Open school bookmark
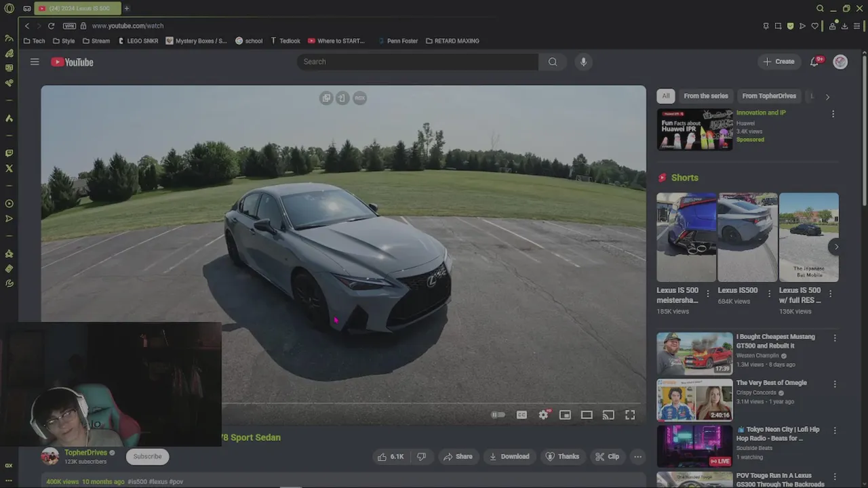The width and height of the screenshot is (868, 488). (249, 41)
